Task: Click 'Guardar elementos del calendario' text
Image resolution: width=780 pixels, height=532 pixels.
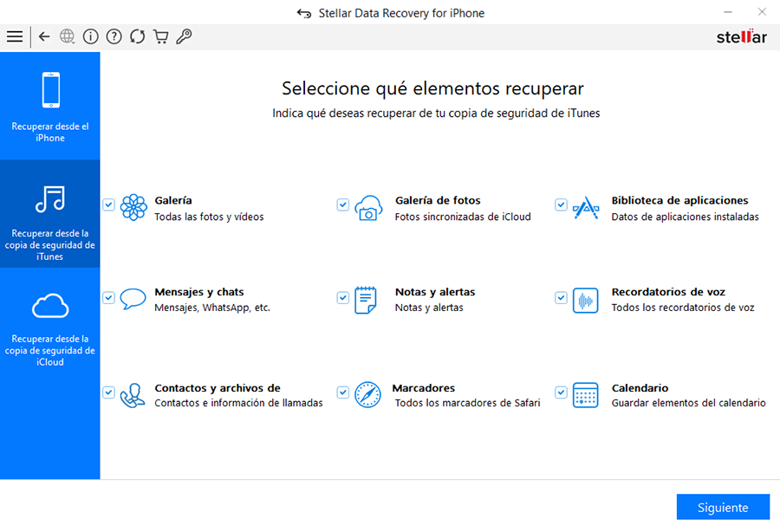Action: [x=688, y=403]
